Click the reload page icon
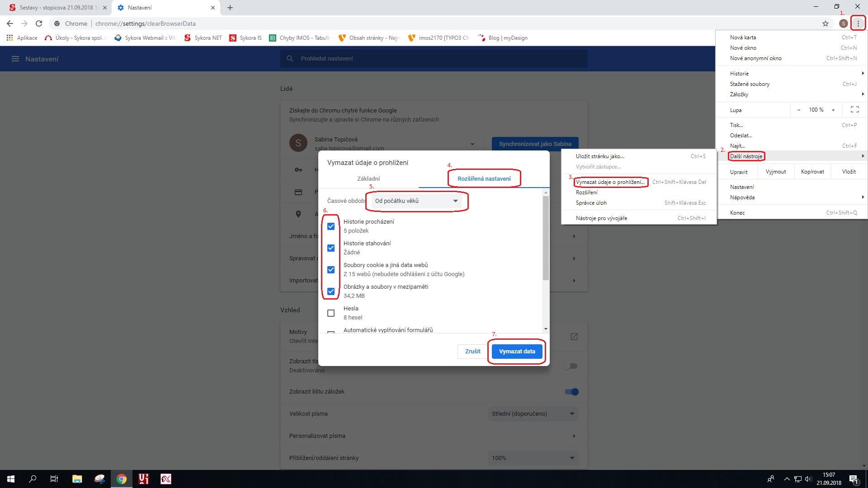The image size is (868, 488). (x=39, y=23)
